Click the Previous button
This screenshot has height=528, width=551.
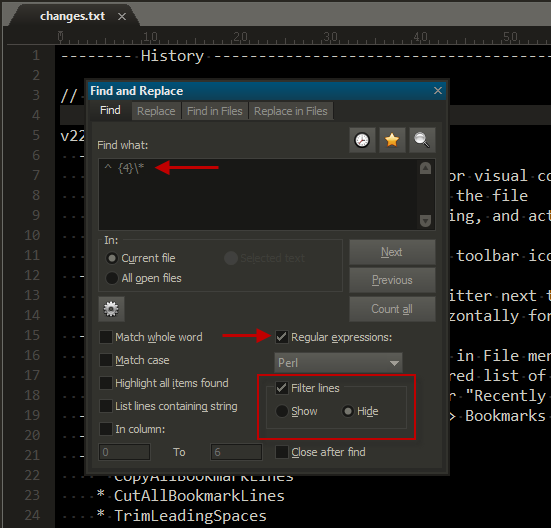coord(392,280)
